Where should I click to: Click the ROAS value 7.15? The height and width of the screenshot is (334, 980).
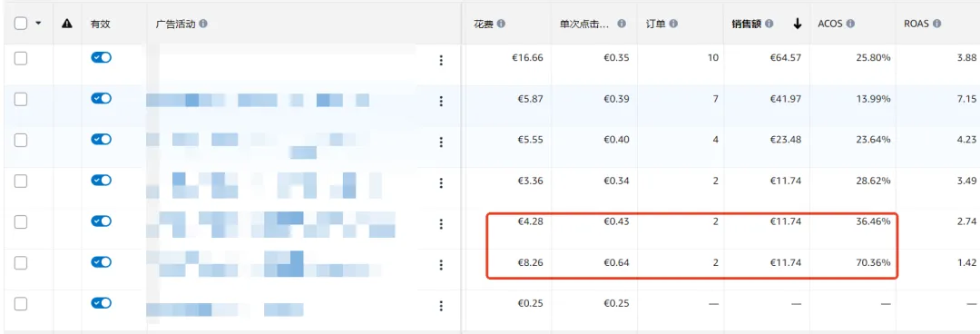coord(966,99)
